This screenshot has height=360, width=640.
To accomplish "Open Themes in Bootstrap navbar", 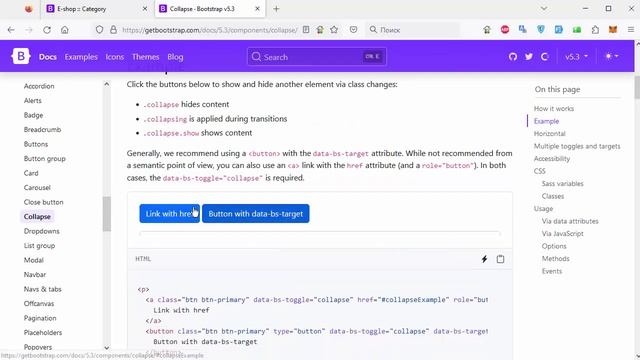I will click(145, 57).
